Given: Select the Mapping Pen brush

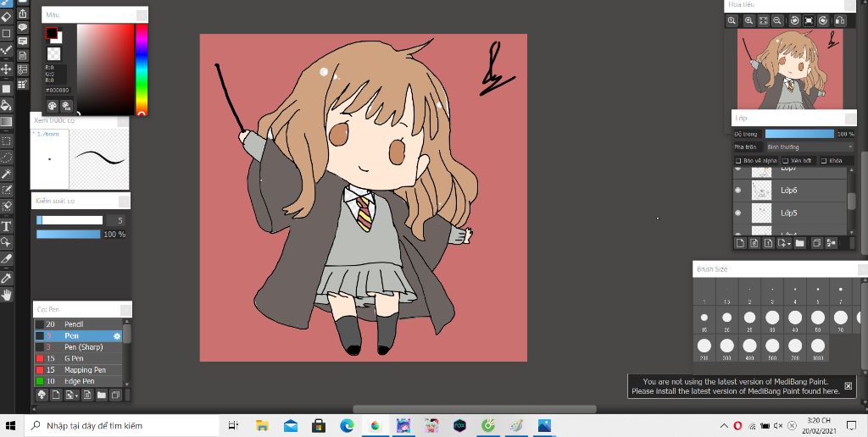Looking at the screenshot, I should click(x=78, y=369).
